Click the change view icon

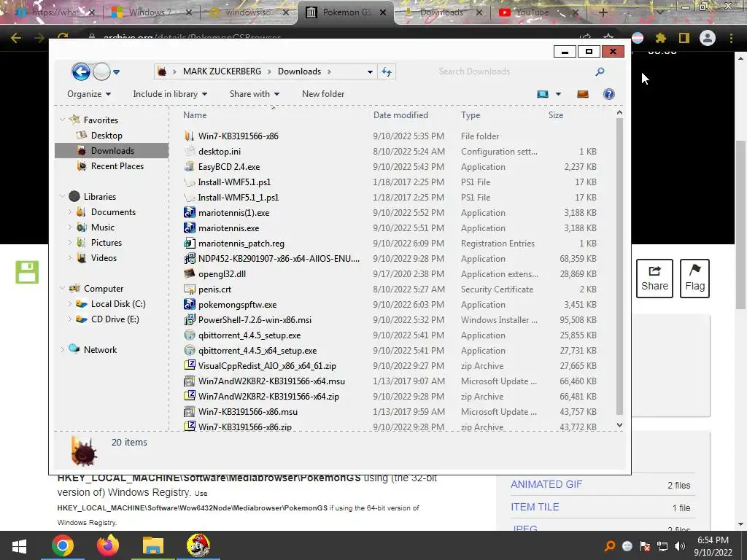click(542, 94)
